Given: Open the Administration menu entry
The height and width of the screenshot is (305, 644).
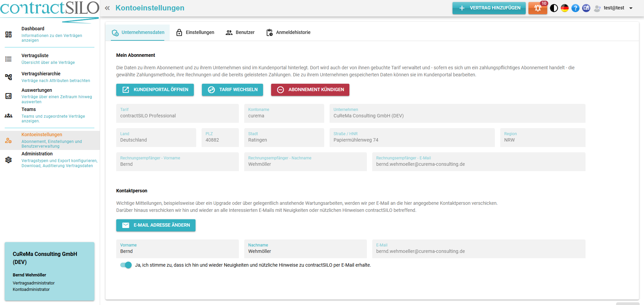Looking at the screenshot, I should pos(50,160).
